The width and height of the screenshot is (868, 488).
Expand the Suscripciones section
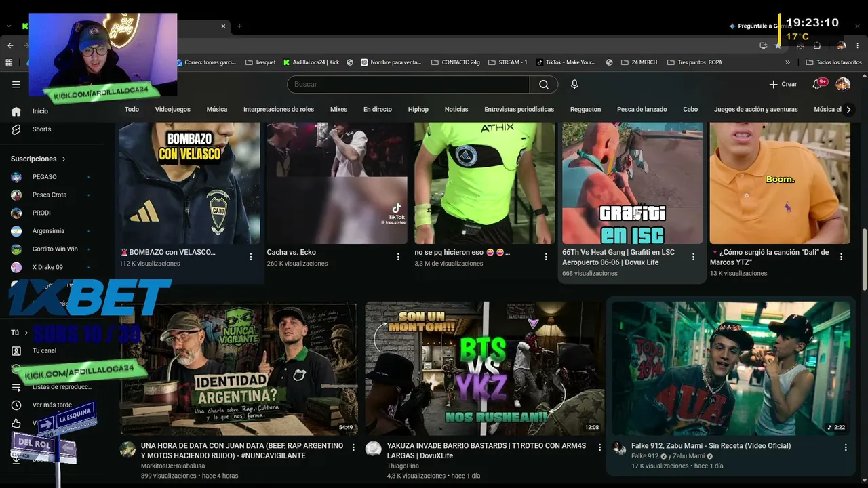tap(39, 159)
